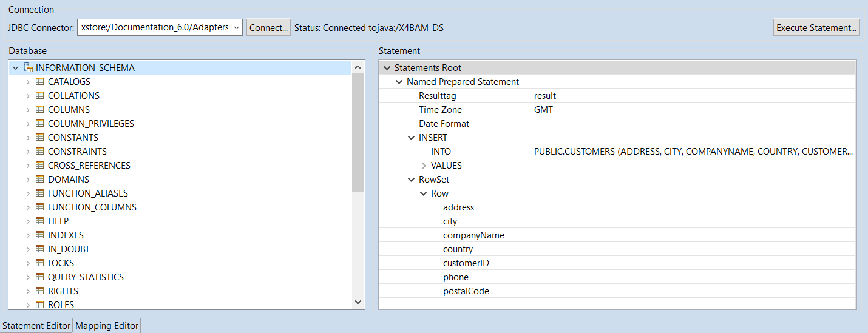Click the CONSTRAINTS table icon
The height and width of the screenshot is (333, 868).
tap(40, 152)
